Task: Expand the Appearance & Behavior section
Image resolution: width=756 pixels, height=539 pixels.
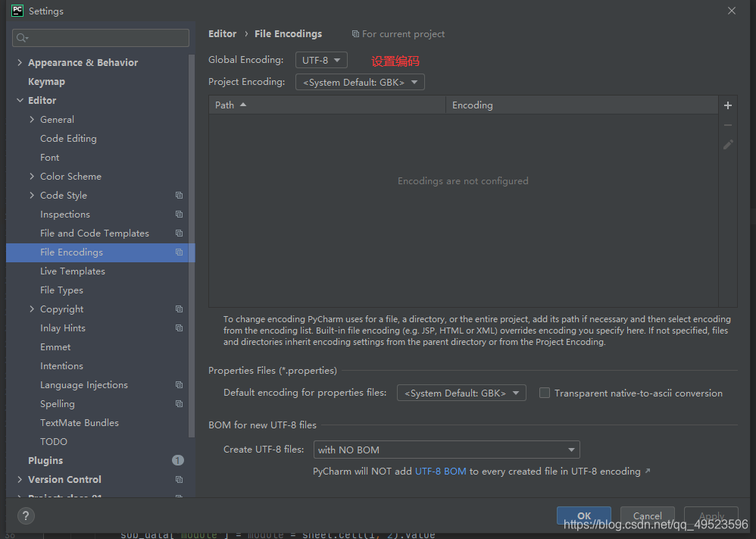Action: 20,62
